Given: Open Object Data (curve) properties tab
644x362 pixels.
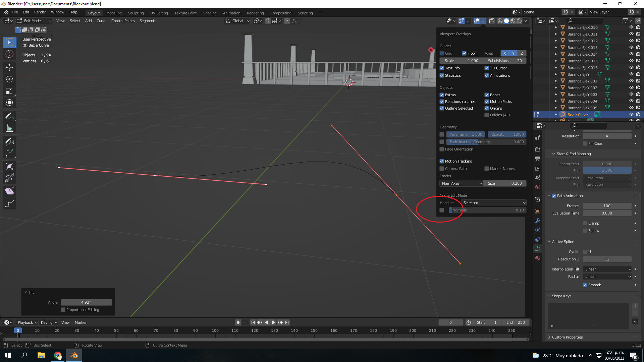Looking at the screenshot, I should [538, 249].
